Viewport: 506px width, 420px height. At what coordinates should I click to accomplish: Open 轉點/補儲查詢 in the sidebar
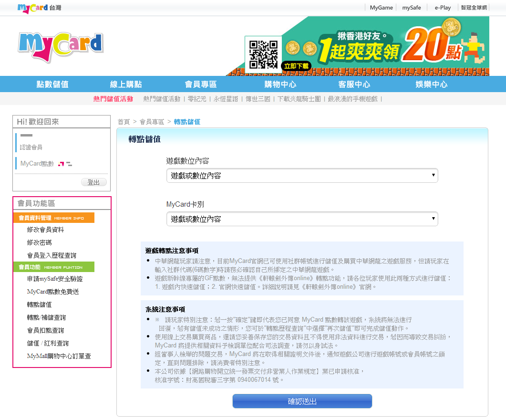(x=46, y=317)
